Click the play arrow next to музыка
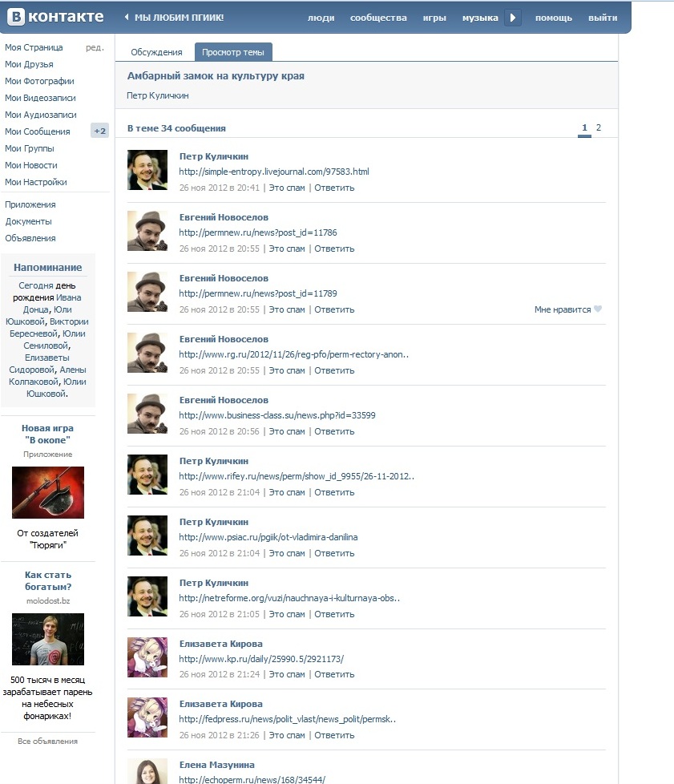 pos(512,18)
